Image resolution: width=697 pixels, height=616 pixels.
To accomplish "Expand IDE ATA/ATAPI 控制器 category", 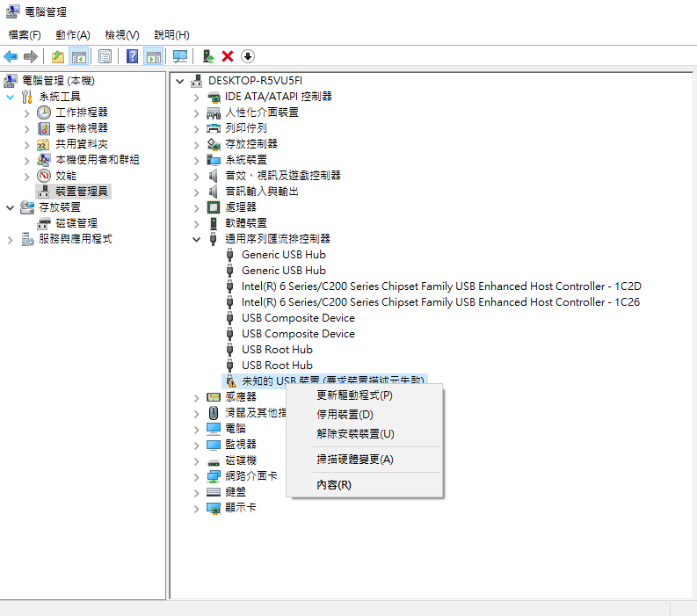I will point(197,98).
